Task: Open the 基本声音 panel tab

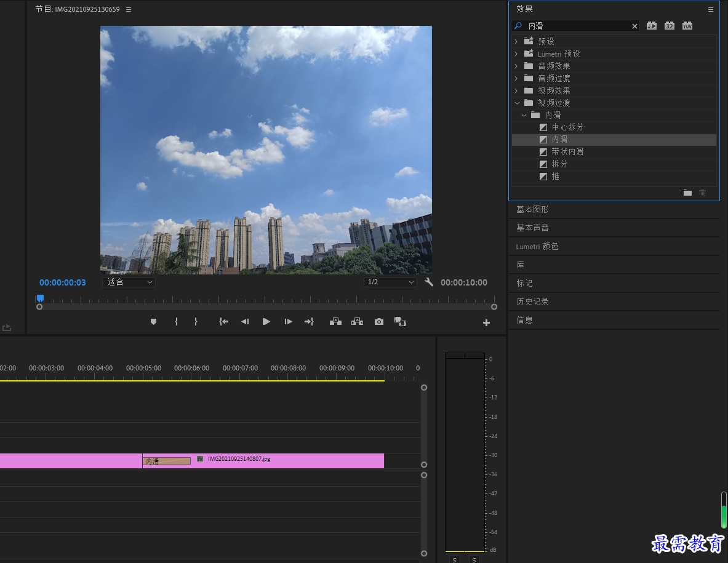Action: (x=532, y=228)
